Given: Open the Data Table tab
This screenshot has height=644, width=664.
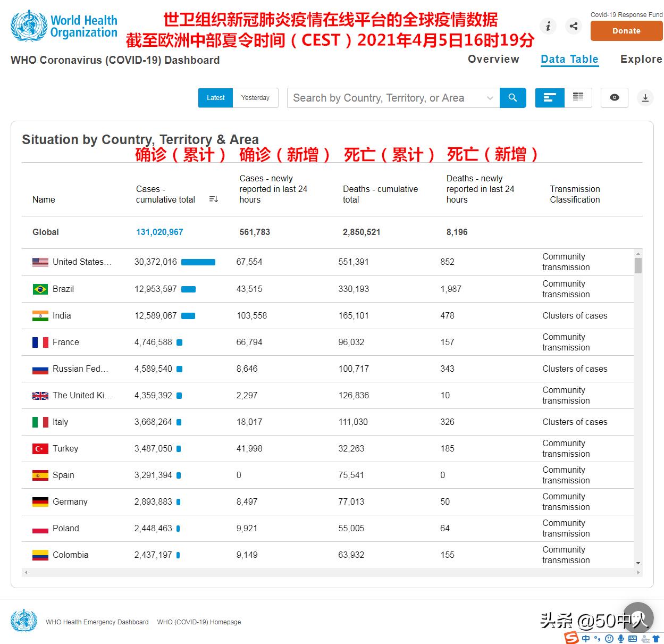Looking at the screenshot, I should point(569,59).
